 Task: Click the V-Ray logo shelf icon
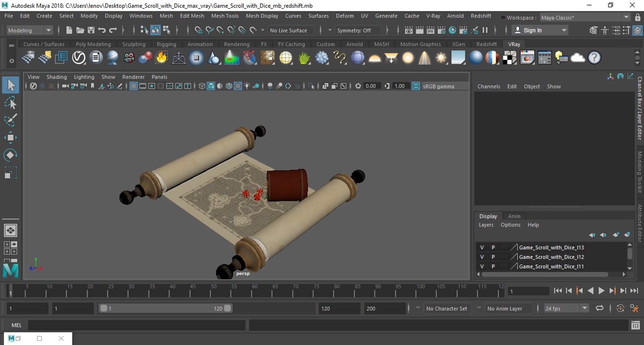[x=79, y=58]
